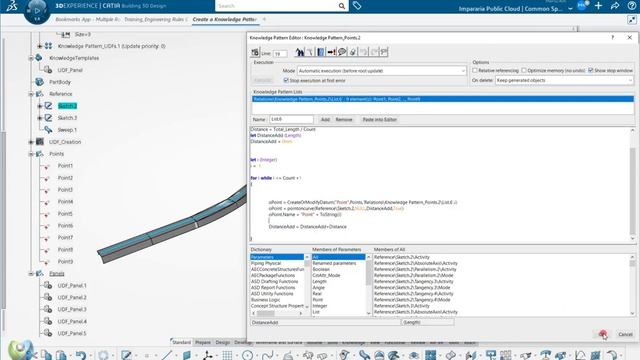This screenshot has width=640, height=360.
Task: Click the Line number field
Action: click(279, 54)
